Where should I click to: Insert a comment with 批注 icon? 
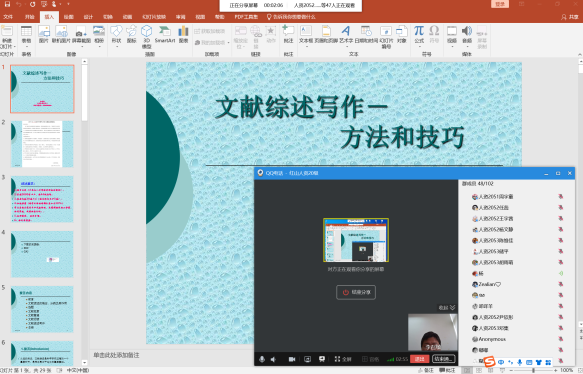pos(288,35)
